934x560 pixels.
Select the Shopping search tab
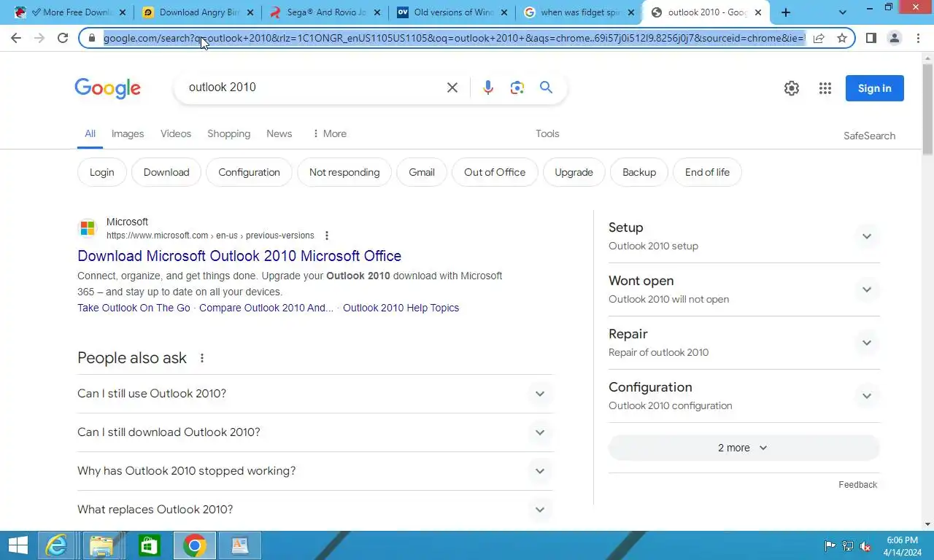pos(228,133)
